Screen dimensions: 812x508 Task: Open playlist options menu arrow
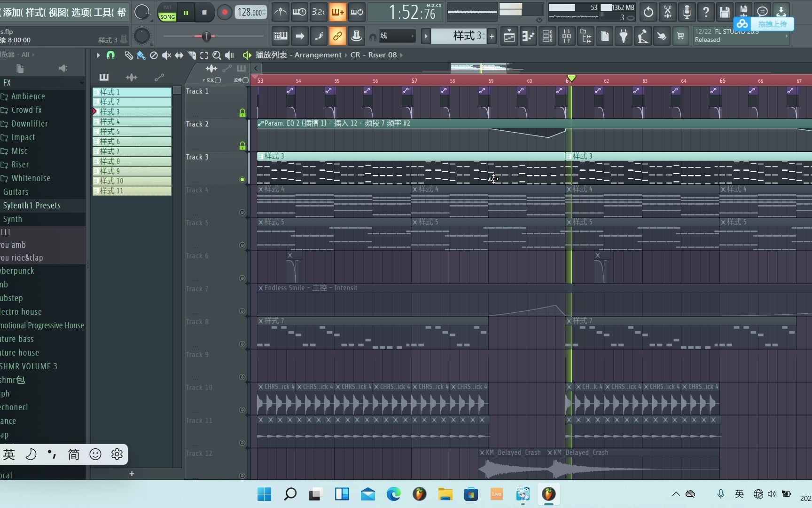[98, 55]
